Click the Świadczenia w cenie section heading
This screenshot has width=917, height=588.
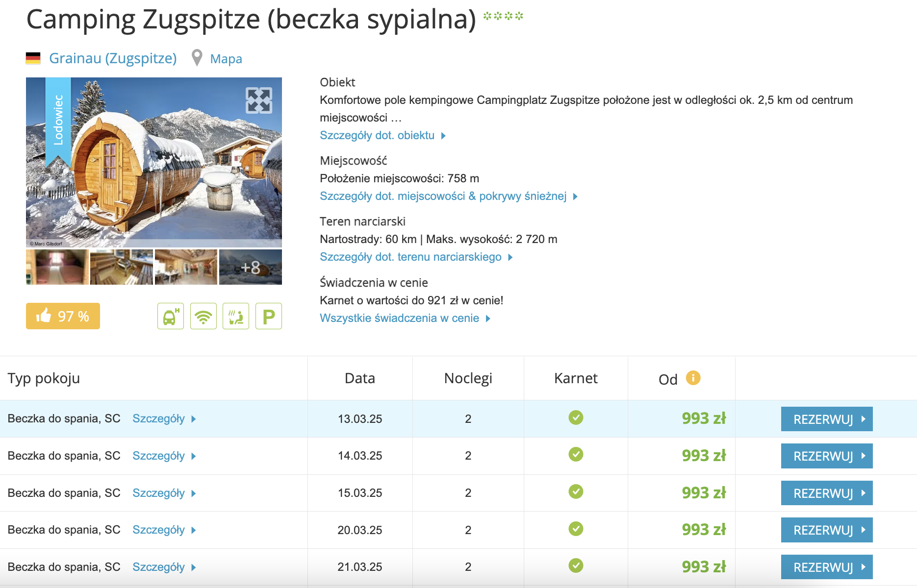[374, 283]
